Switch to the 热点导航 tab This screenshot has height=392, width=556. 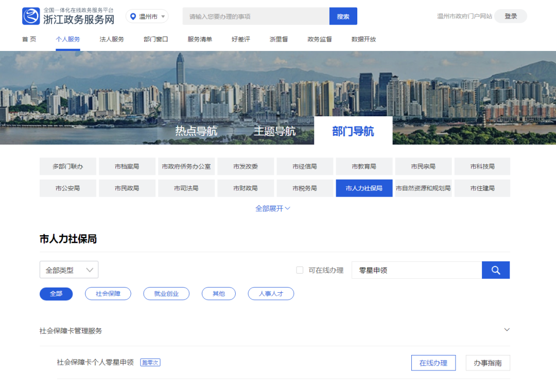point(196,131)
